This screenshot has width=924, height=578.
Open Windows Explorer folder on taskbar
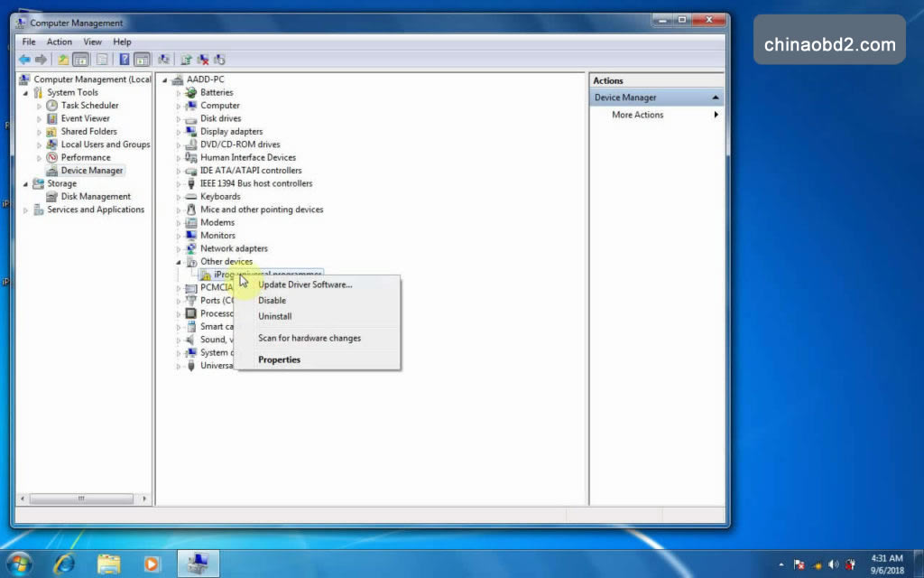point(109,564)
